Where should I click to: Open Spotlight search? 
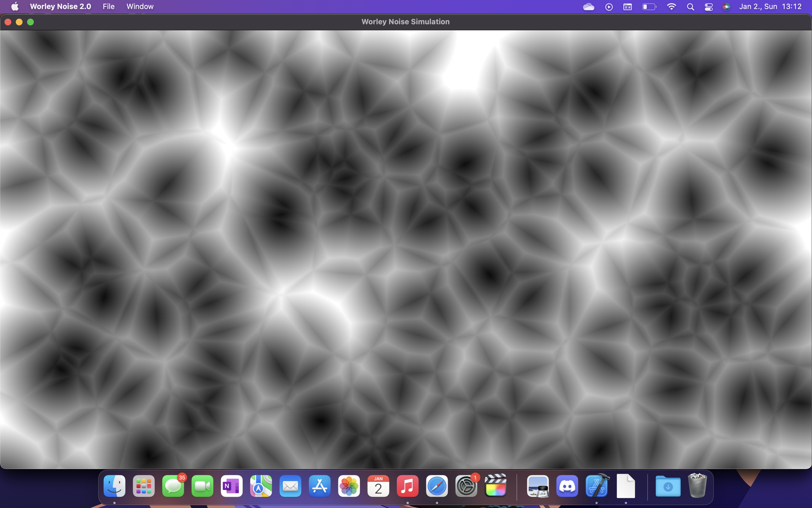[x=690, y=7]
